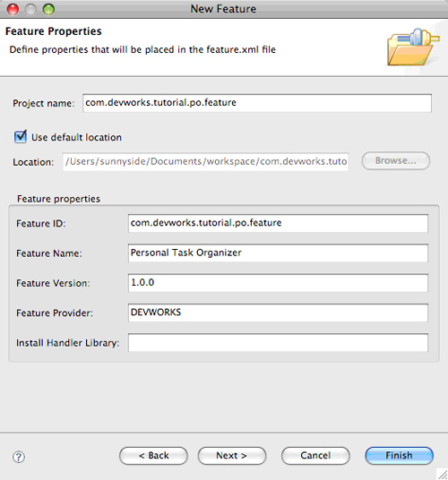Focus the Project name field
Image resolution: width=448 pixels, height=480 pixels.
coord(257,103)
